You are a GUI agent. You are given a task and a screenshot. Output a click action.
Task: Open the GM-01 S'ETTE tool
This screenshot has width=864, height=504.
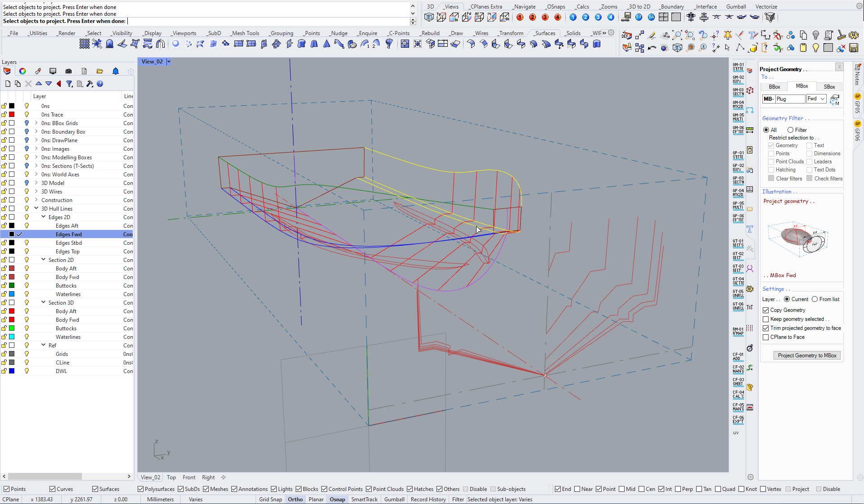738,67
